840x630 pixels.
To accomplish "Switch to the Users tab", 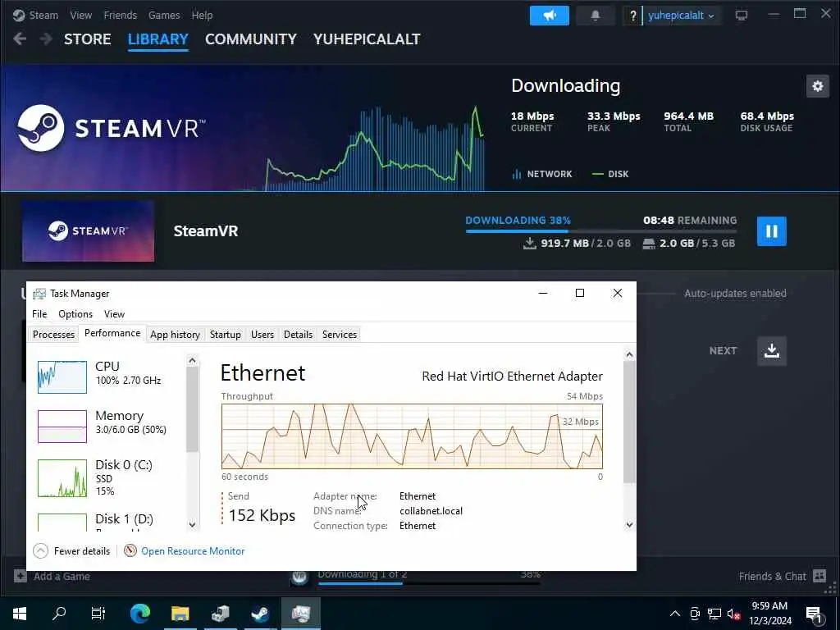I will pos(262,335).
